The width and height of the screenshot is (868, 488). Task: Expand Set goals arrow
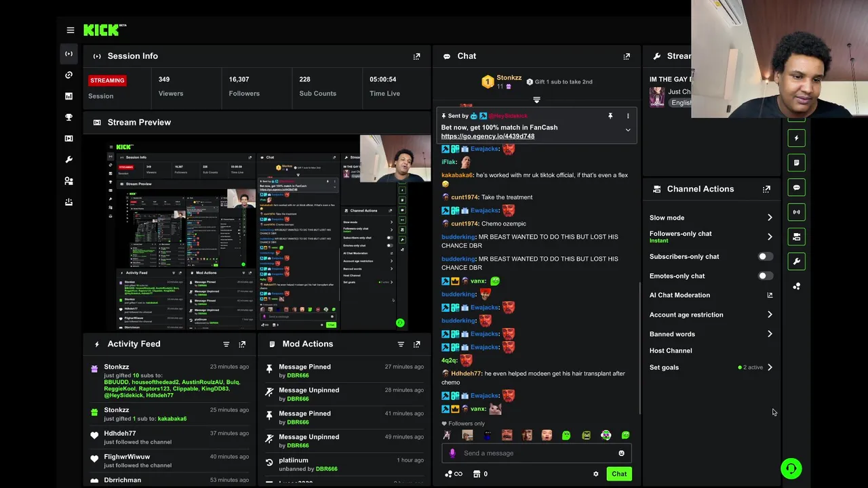tap(770, 367)
